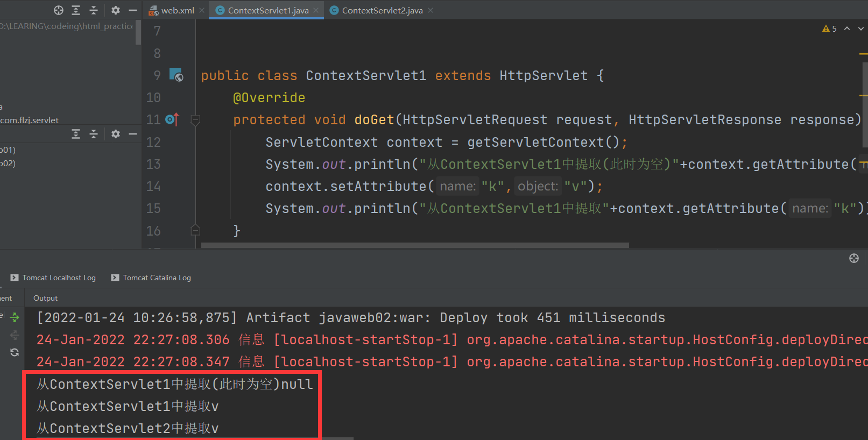Collapse all in the lower structure panel toolbar
Image resolution: width=868 pixels, height=440 pixels.
94,134
